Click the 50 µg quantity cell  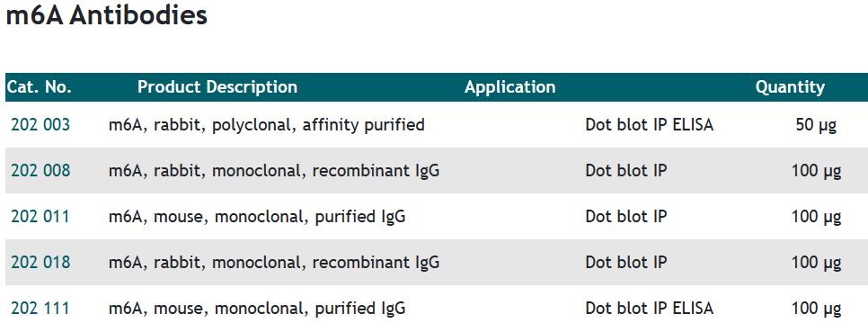816,125
